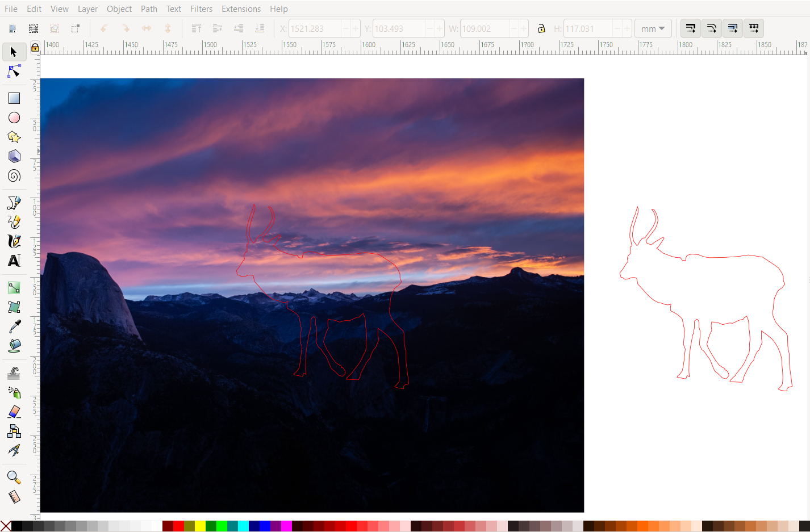810x532 pixels.
Task: Click the touch-selection icon after Deselect
Action: 76,28
